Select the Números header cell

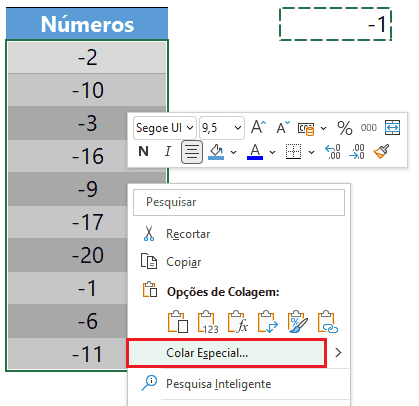[x=87, y=23]
